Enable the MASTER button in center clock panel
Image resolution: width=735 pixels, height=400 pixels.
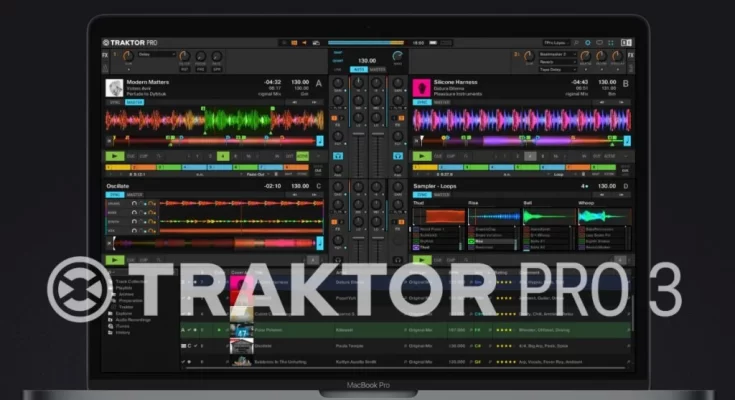click(x=380, y=68)
